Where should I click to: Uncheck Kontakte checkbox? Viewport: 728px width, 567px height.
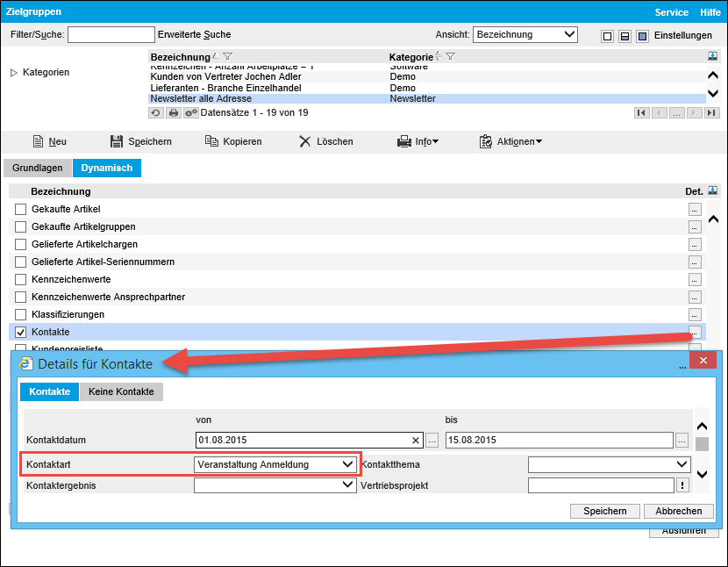(20, 333)
